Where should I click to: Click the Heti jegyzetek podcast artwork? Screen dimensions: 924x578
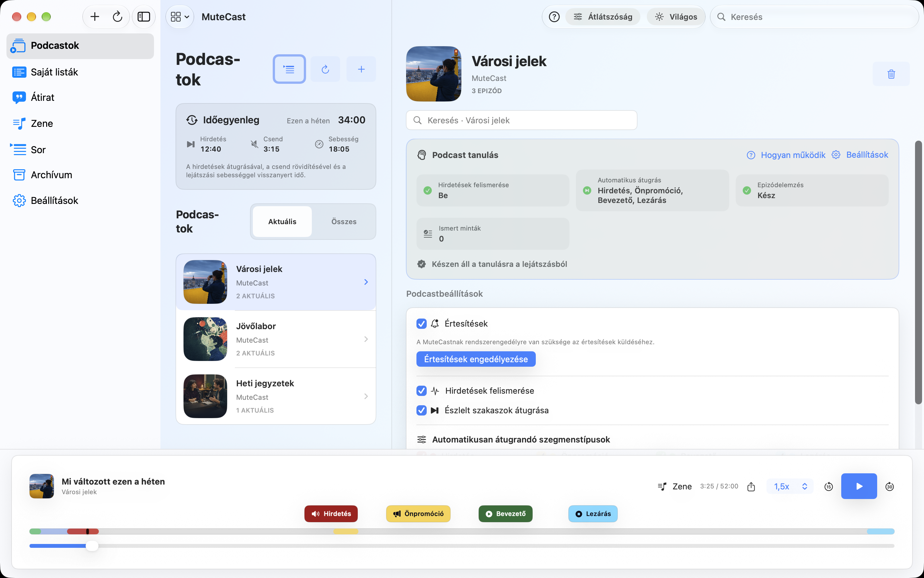(205, 396)
